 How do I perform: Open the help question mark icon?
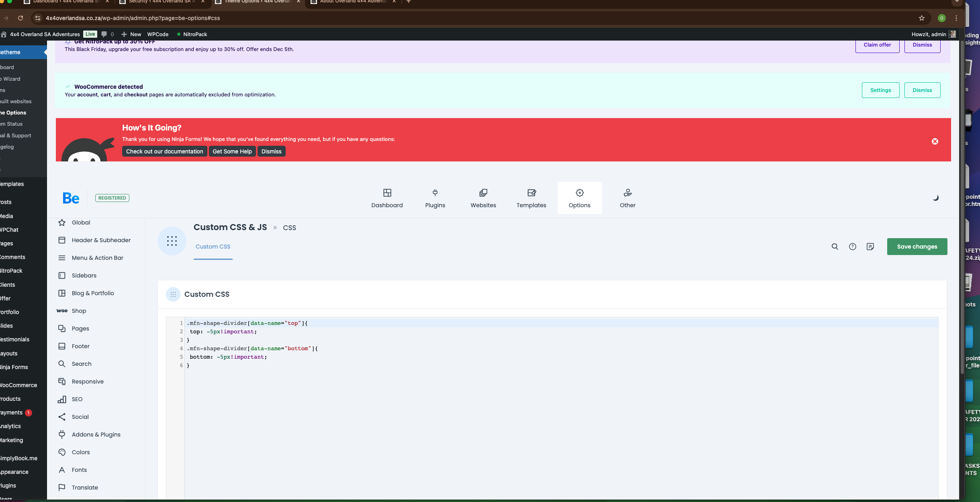pos(852,247)
